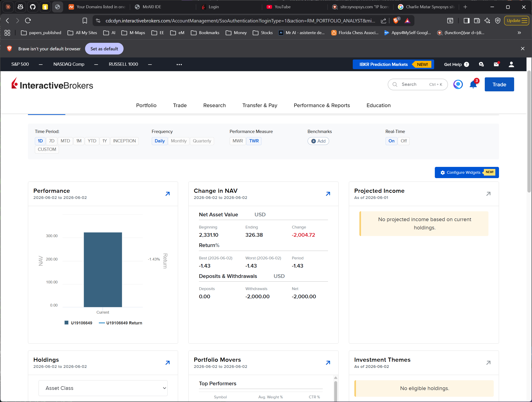Select the 1D time period

click(x=40, y=141)
